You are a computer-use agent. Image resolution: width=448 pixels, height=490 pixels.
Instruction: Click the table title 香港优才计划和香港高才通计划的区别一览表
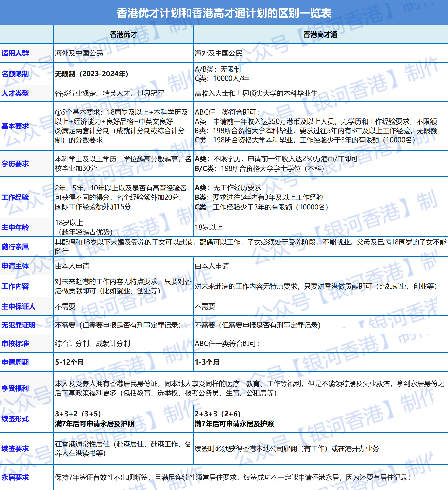coord(224,13)
